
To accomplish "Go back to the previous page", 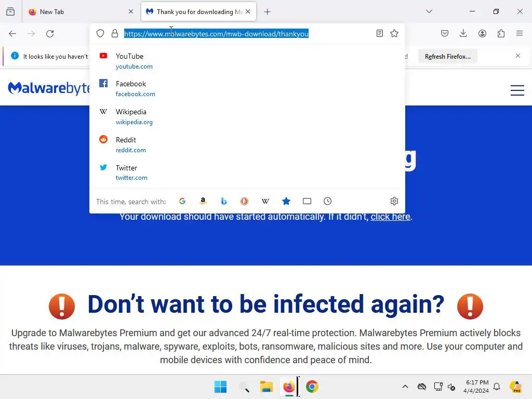I will pos(12,34).
